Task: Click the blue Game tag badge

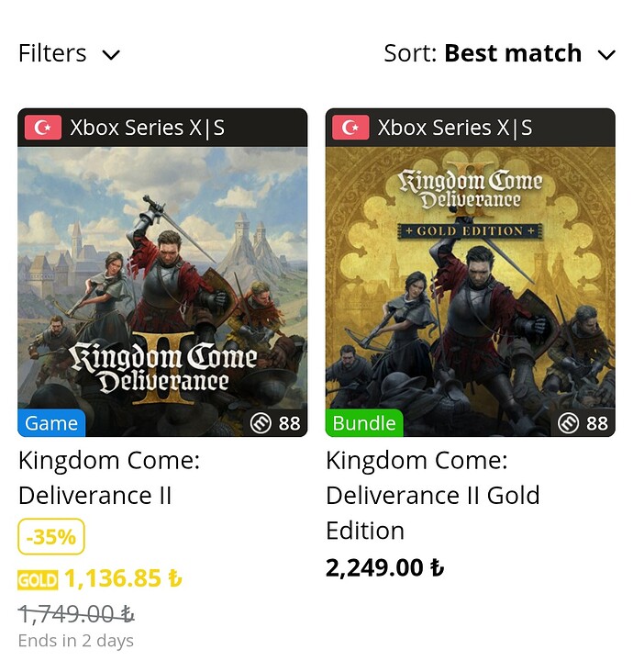Action: 51,423
